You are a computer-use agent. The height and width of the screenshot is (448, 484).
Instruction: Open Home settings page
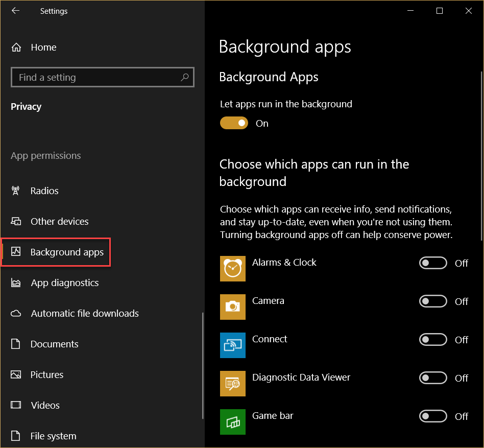click(x=102, y=47)
